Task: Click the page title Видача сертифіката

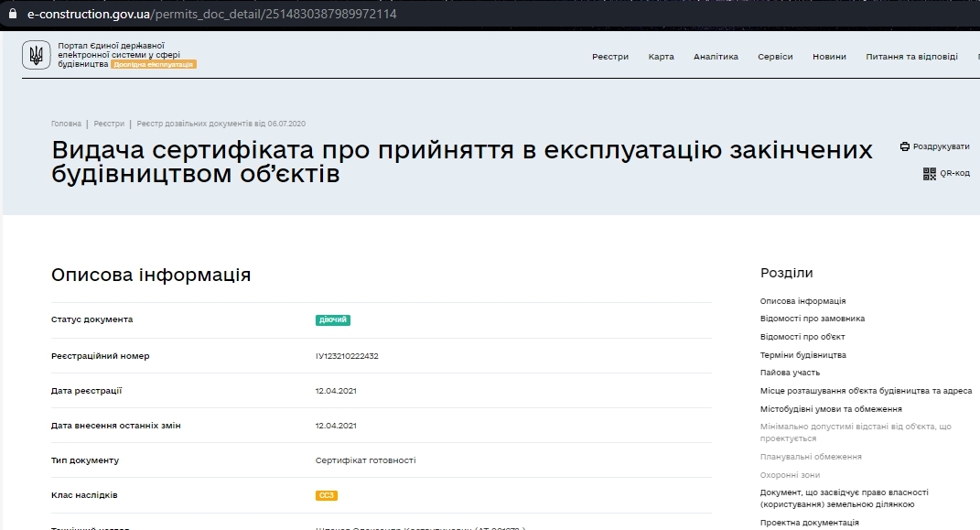Action: coord(462,161)
